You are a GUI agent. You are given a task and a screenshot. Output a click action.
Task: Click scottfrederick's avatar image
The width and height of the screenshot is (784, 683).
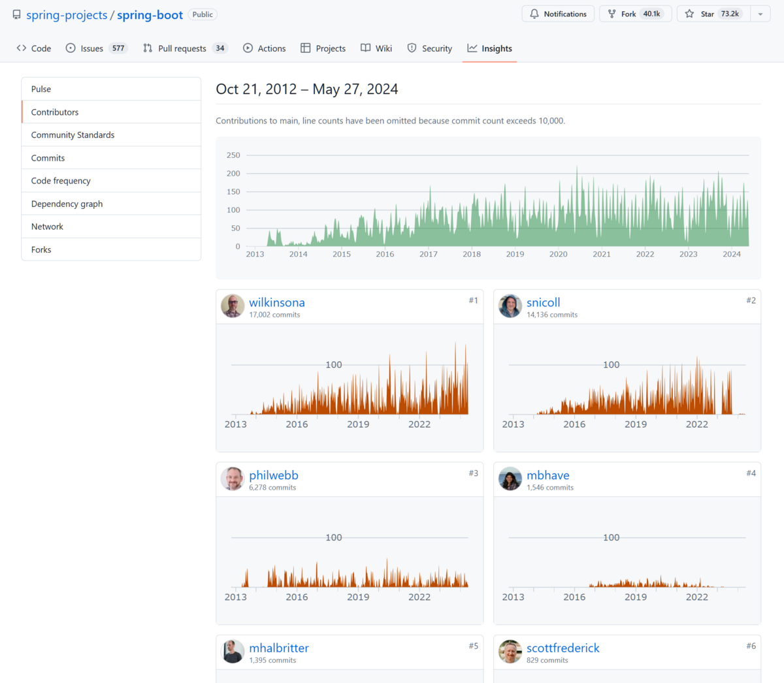coord(510,651)
